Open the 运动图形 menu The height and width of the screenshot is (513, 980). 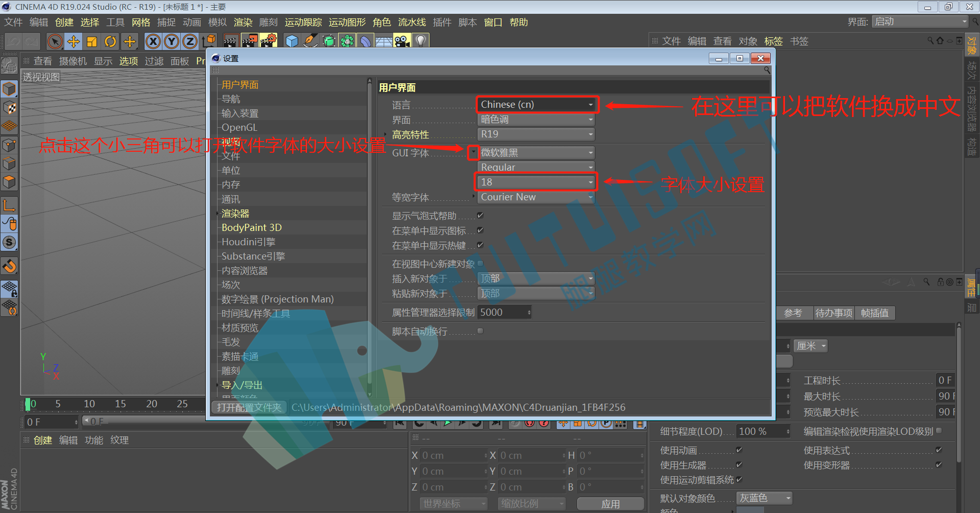[347, 22]
